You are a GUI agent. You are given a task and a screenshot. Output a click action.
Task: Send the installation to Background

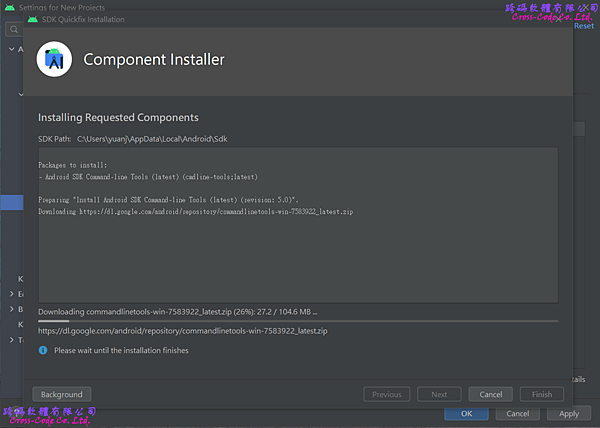[x=62, y=394]
